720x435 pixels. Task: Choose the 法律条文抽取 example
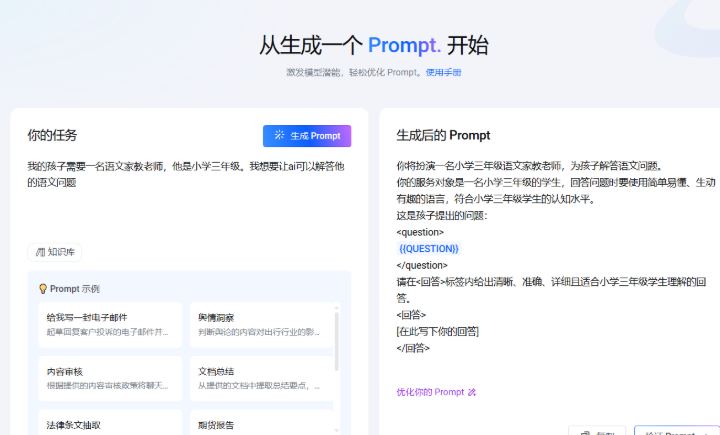(110, 424)
